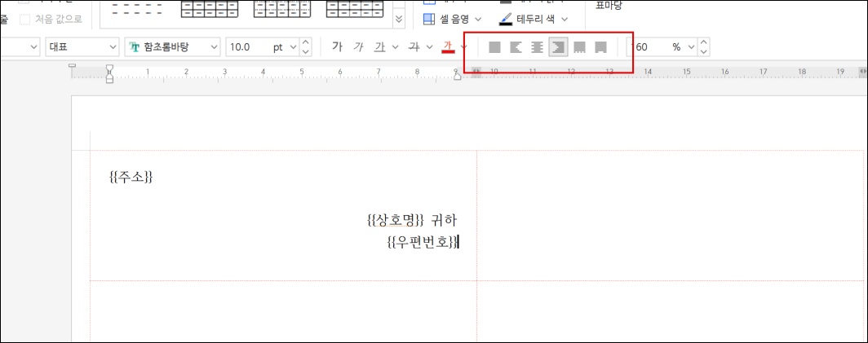Open the underline style dropdown arrow
Image resolution: width=868 pixels, height=343 pixels.
[x=395, y=47]
